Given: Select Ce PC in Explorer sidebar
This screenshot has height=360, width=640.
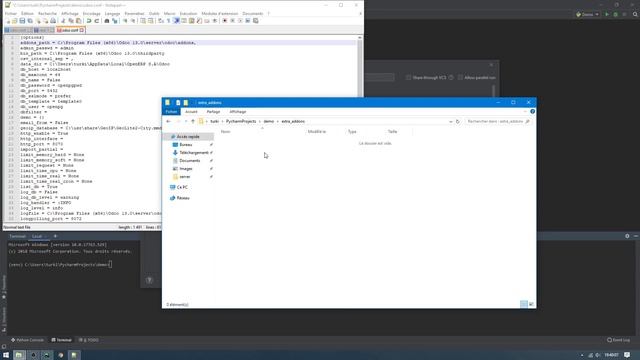Looking at the screenshot, I should (x=182, y=187).
